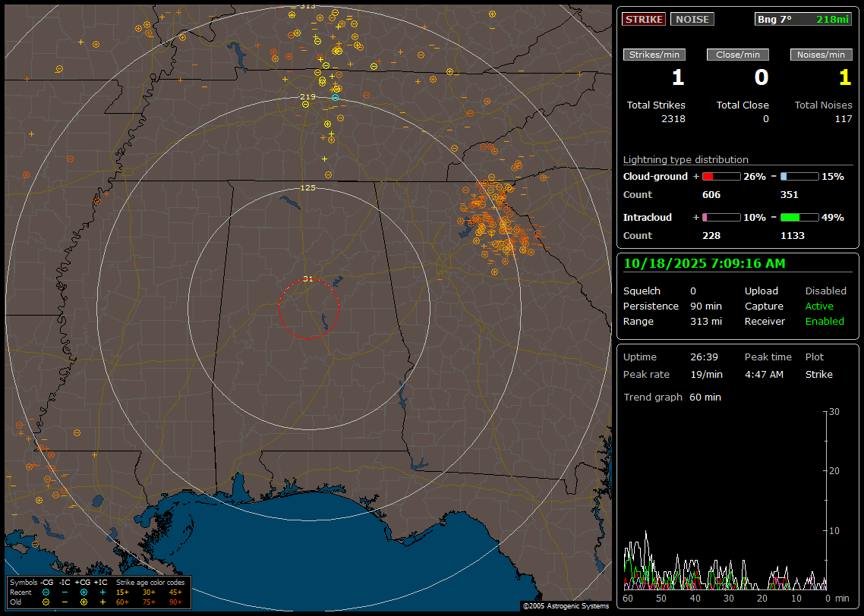Click the old +CG yellow legend symbol
The image size is (864, 616).
coord(84,602)
